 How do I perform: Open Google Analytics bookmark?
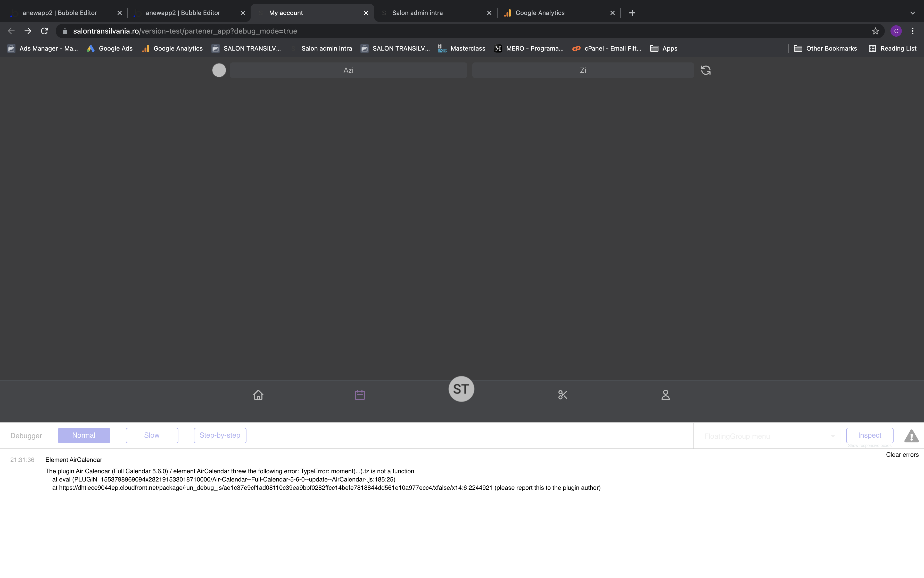[172, 49]
